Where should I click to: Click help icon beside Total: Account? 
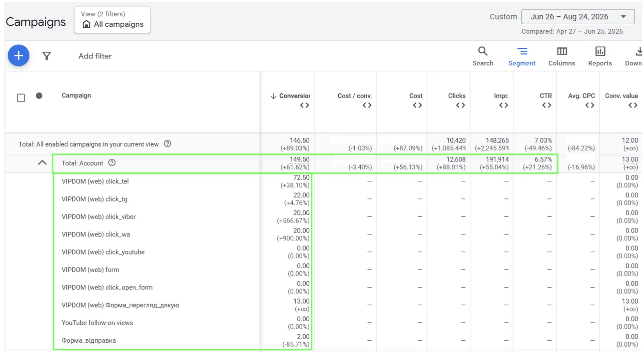[112, 163]
